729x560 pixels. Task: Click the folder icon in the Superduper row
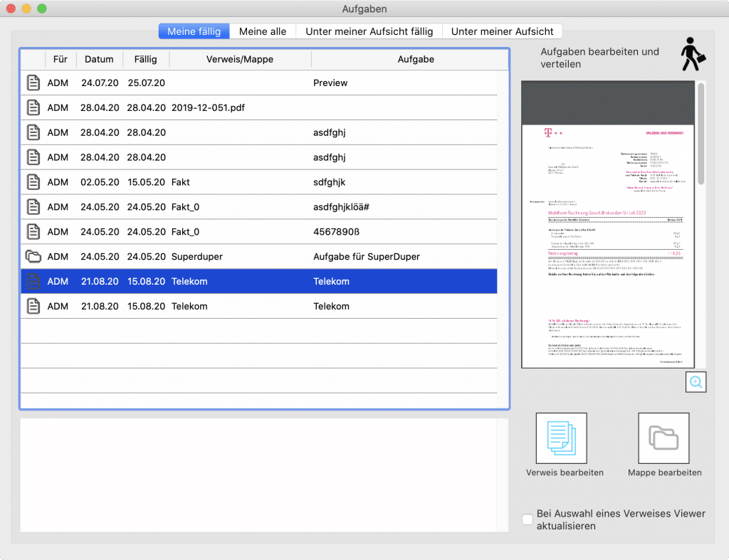[33, 256]
